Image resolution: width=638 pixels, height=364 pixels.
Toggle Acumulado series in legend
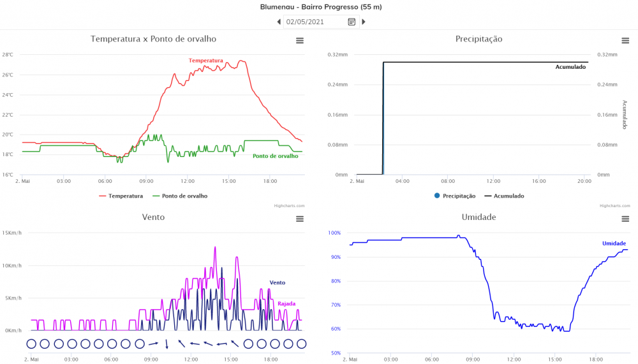coord(504,196)
